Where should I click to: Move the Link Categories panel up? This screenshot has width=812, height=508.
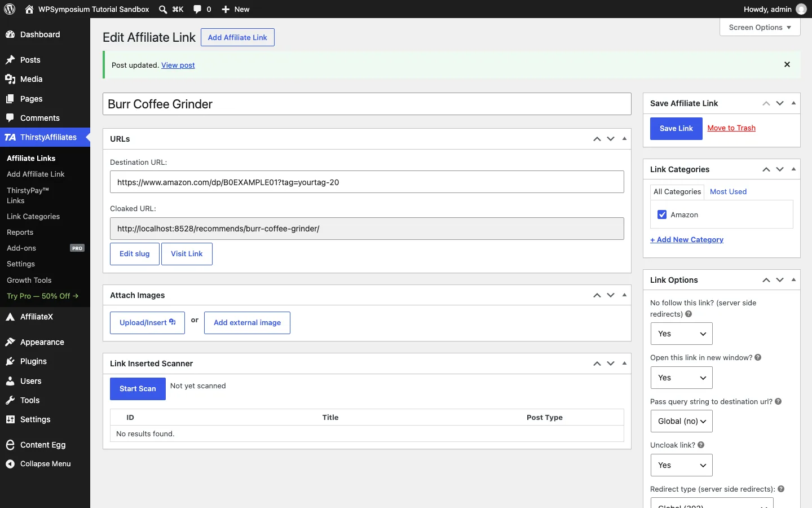(766, 169)
